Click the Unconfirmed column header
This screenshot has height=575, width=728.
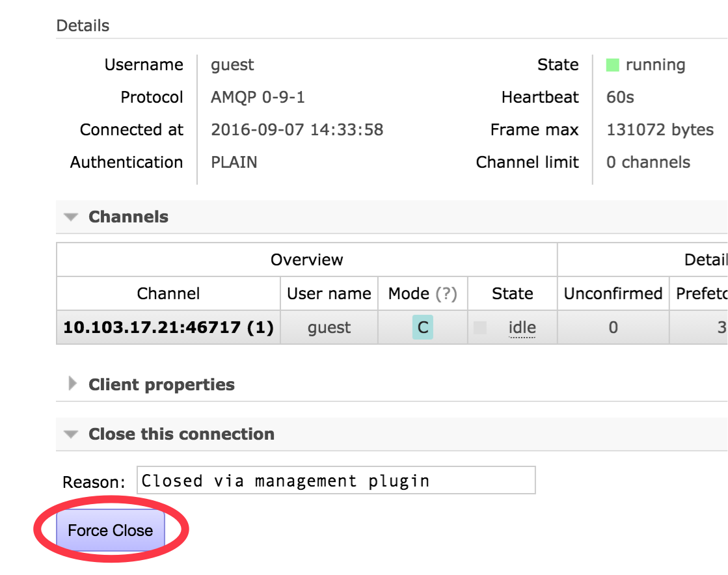pos(613,293)
